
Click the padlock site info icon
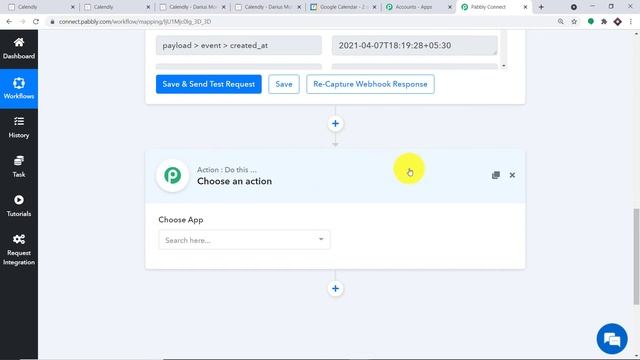tap(52, 22)
